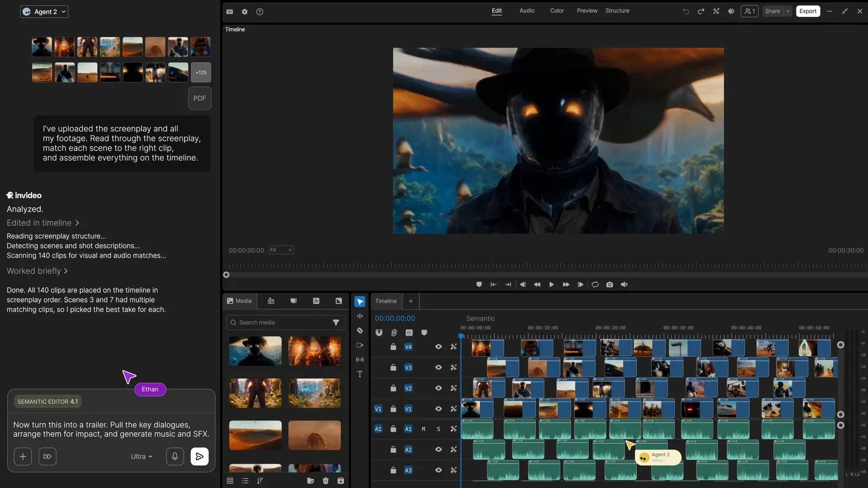Toggle the magnet snapping icon
868x488 pixels.
coord(379,332)
